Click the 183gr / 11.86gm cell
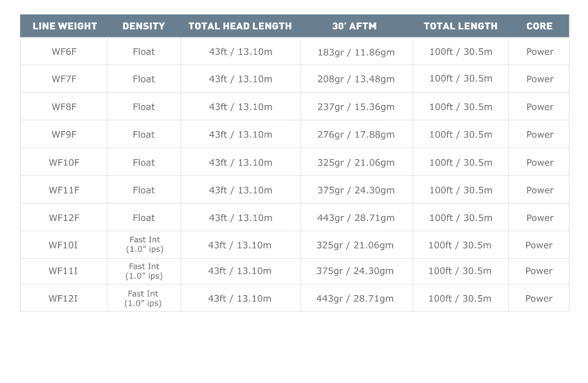The height and width of the screenshot is (383, 588). pos(356,52)
